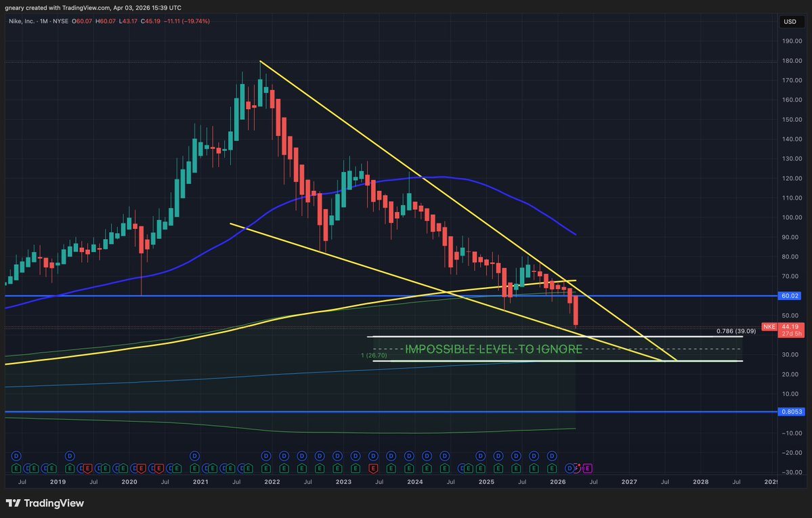Click the 0.8053 blue price label
Image resolution: width=812 pixels, height=518 pixels.
click(x=791, y=412)
